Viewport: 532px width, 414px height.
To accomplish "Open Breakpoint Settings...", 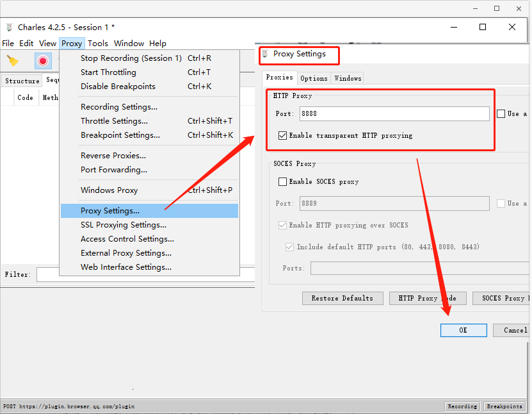I will 149,135.
